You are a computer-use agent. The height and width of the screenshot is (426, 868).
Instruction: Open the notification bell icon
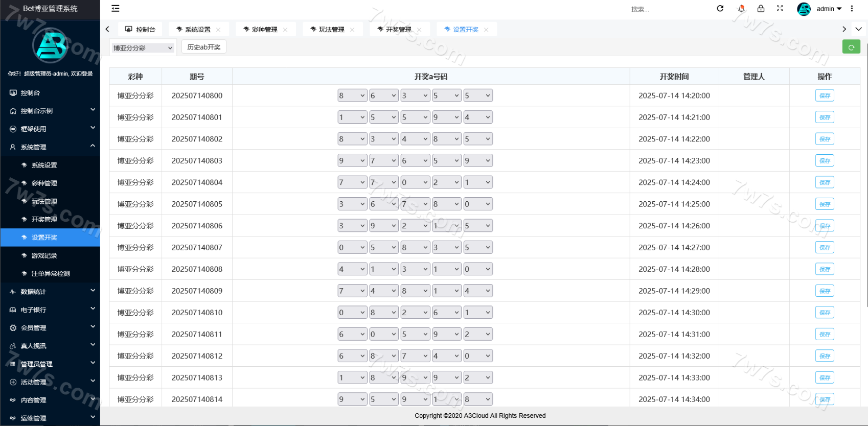[741, 8]
